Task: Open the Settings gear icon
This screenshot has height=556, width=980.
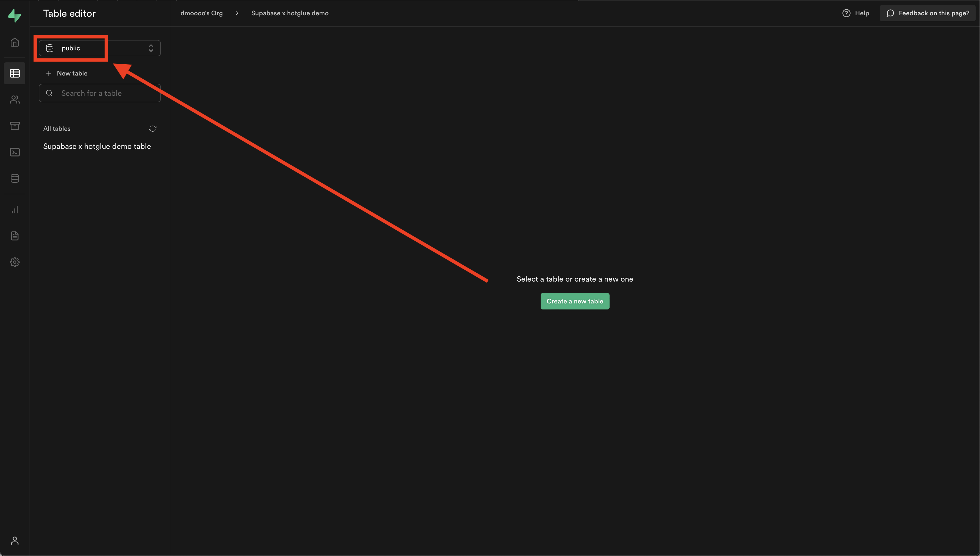Action: (x=15, y=262)
